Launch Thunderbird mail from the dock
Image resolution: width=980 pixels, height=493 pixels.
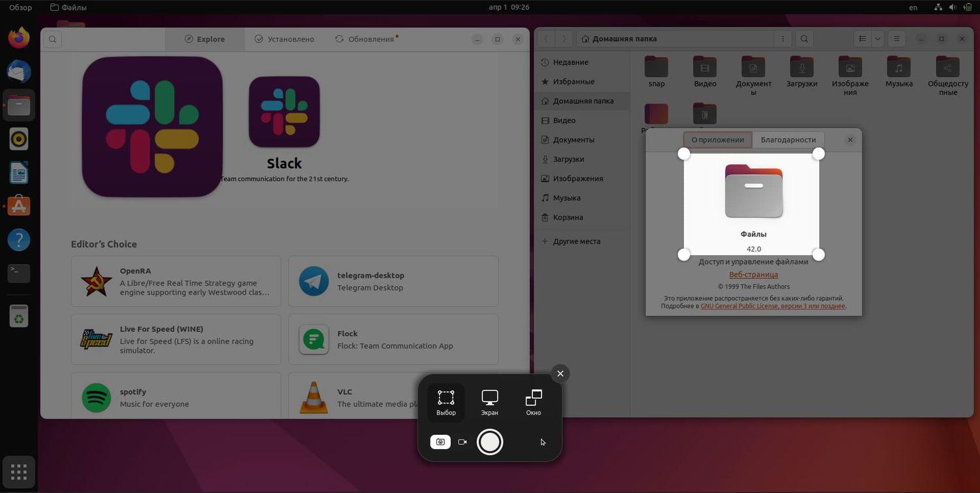pos(19,71)
